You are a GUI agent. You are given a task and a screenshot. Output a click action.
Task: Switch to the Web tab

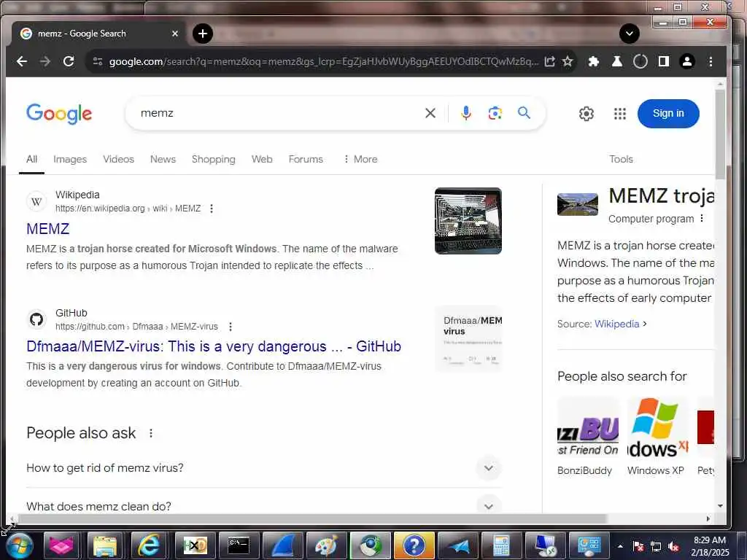pos(262,159)
